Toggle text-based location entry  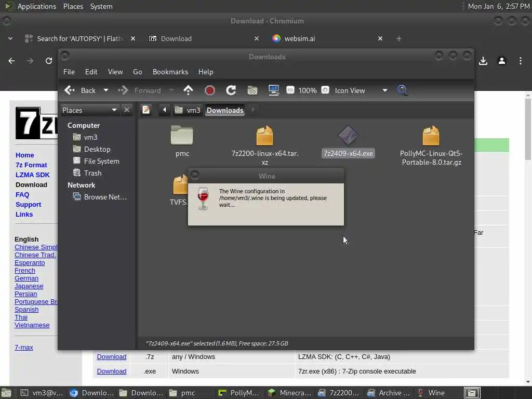tap(146, 110)
